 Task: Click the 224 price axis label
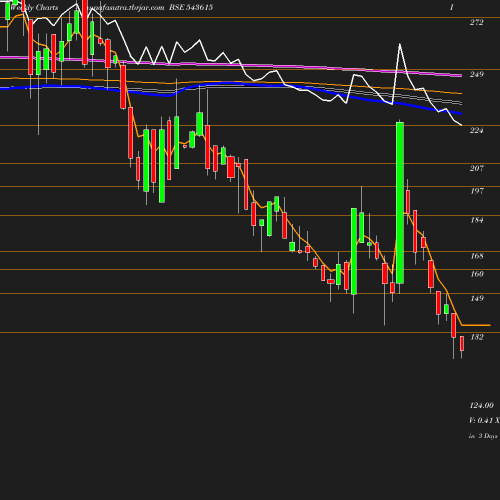(x=476, y=130)
